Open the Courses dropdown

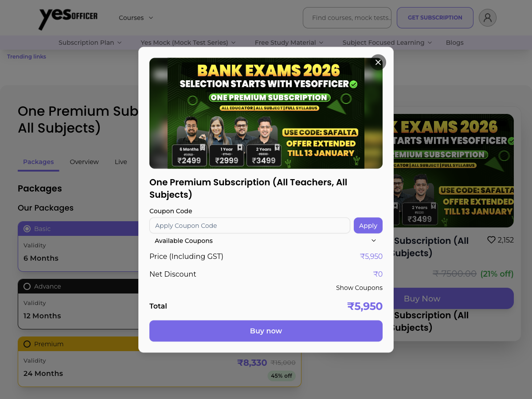click(136, 18)
